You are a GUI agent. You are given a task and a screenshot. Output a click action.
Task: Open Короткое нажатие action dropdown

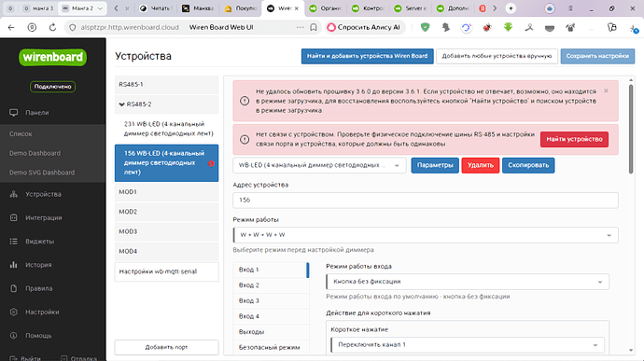click(x=468, y=345)
